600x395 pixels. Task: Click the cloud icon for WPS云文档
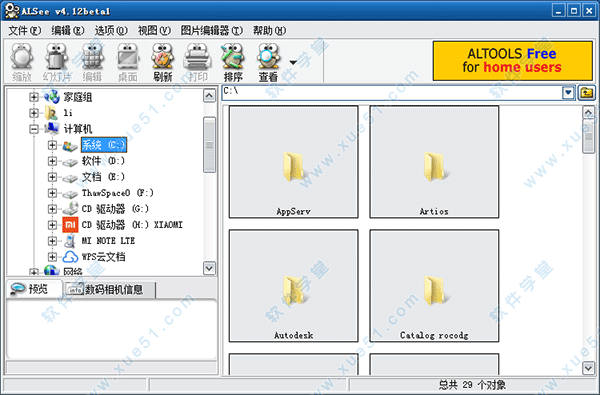coord(70,257)
